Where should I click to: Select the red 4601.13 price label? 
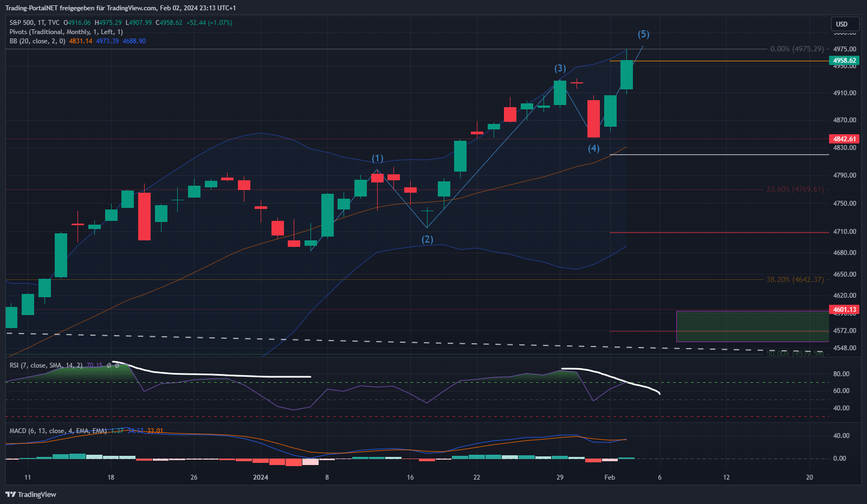click(x=844, y=310)
